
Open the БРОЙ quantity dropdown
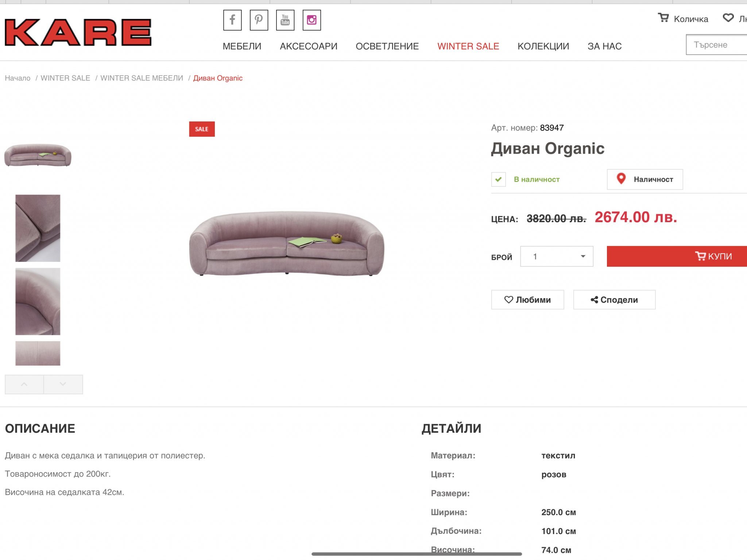click(x=556, y=256)
